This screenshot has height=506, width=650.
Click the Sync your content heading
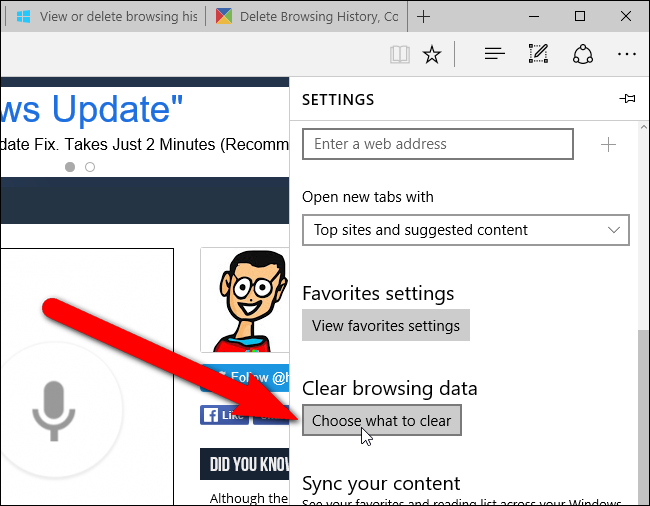[381, 484]
